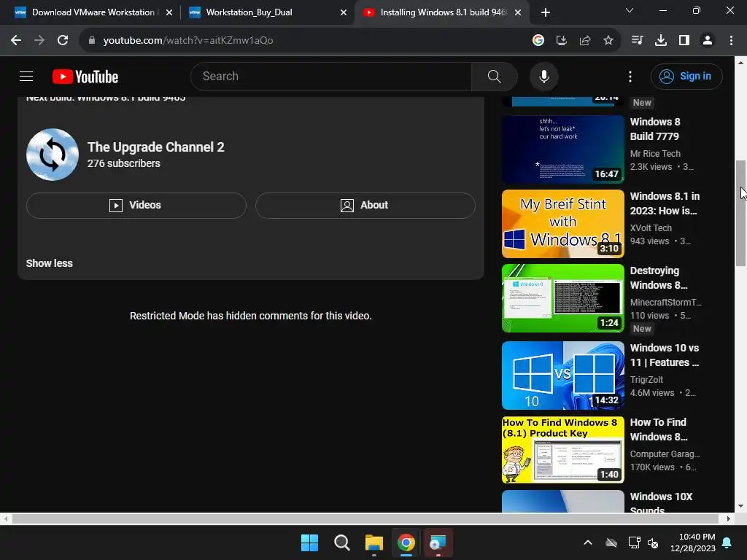Open Destroying Windows 8 video thumbnail

point(562,298)
